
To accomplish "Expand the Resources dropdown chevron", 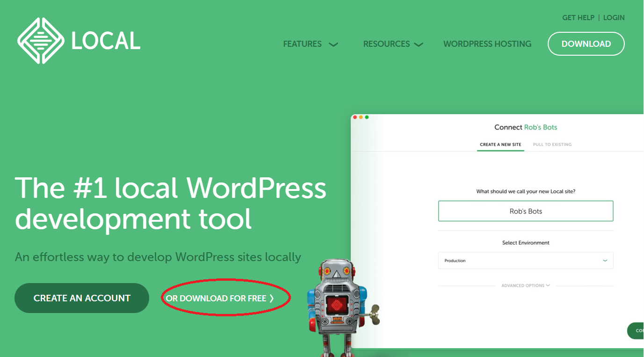I will point(419,44).
